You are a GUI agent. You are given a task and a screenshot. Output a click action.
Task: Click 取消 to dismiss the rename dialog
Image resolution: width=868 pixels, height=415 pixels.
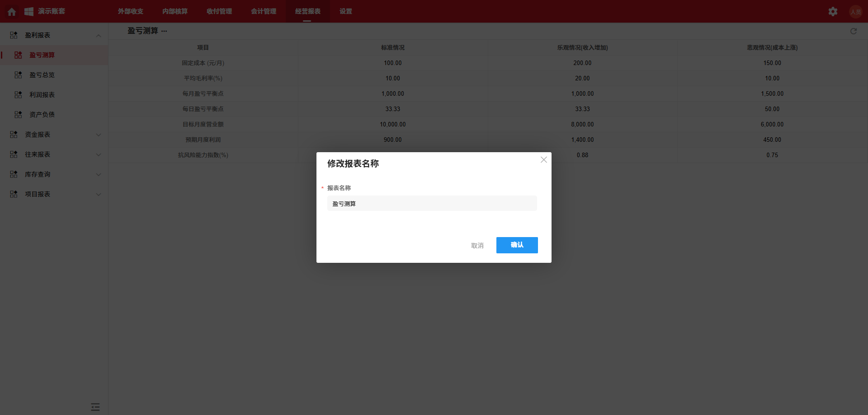477,245
